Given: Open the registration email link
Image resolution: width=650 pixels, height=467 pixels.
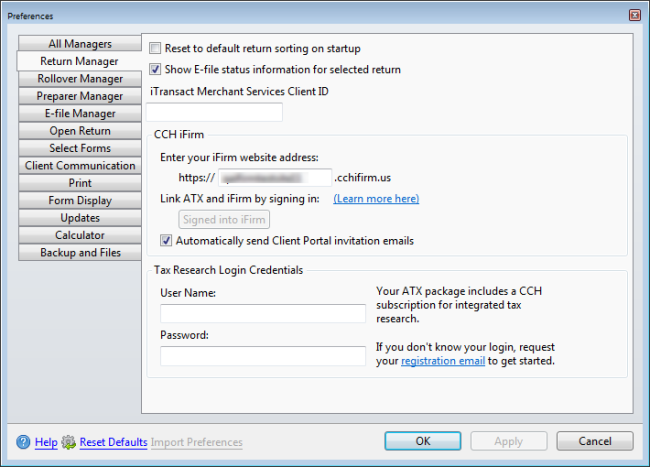Looking at the screenshot, I should click(443, 361).
